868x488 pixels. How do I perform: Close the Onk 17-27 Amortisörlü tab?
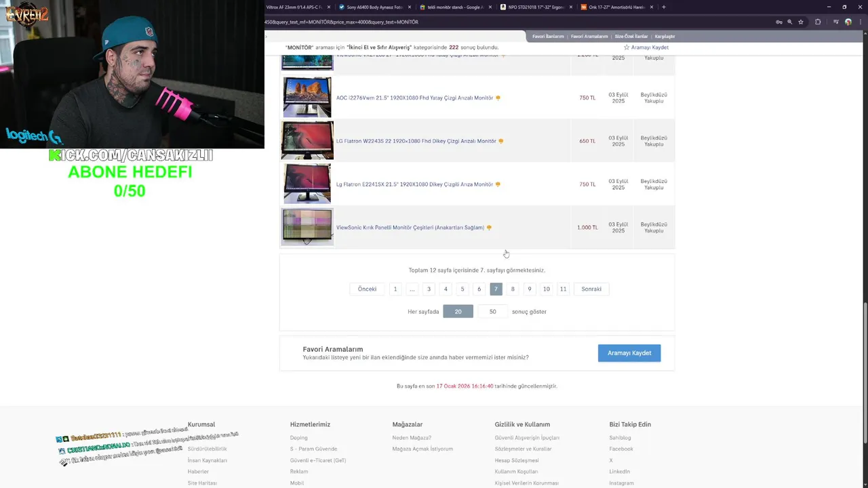[652, 7]
